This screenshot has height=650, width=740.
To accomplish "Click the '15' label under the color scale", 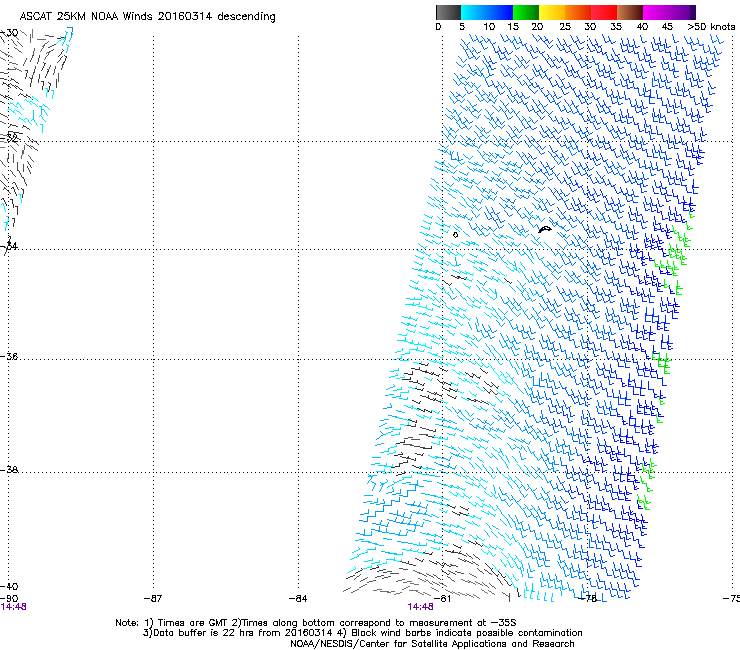I will (x=513, y=27).
